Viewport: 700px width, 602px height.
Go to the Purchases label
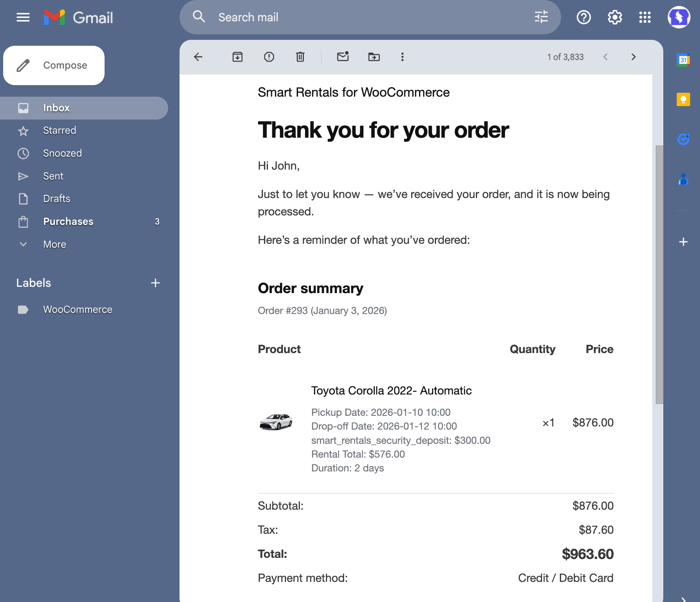click(x=68, y=221)
